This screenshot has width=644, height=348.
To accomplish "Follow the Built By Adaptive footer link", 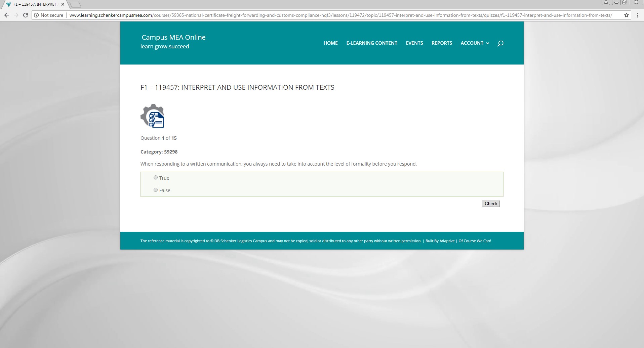I will point(440,241).
